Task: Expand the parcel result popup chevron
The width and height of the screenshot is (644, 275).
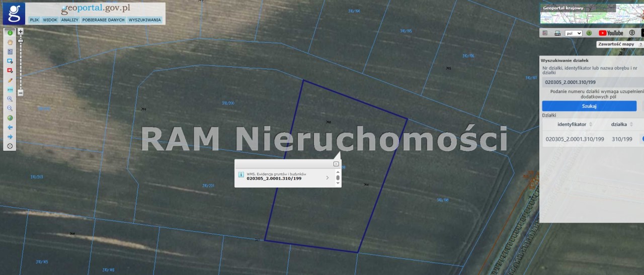Action: point(328,177)
